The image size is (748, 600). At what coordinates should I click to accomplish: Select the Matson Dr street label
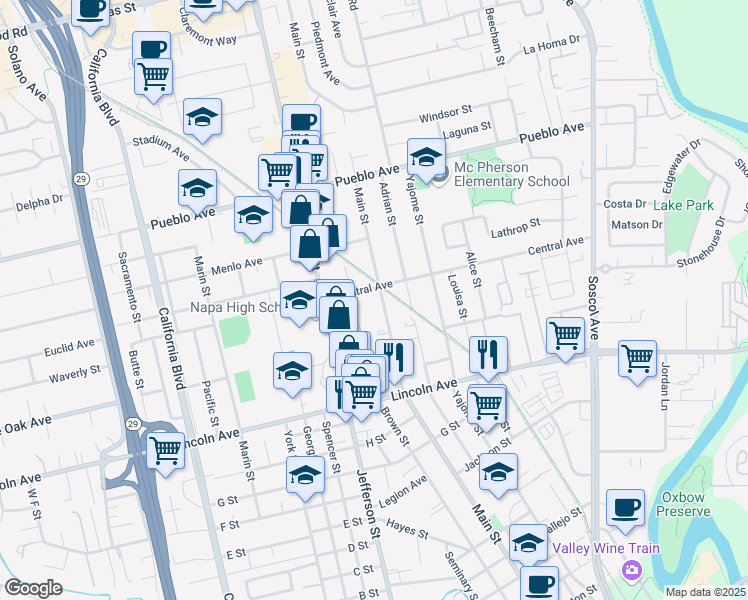pos(637,224)
